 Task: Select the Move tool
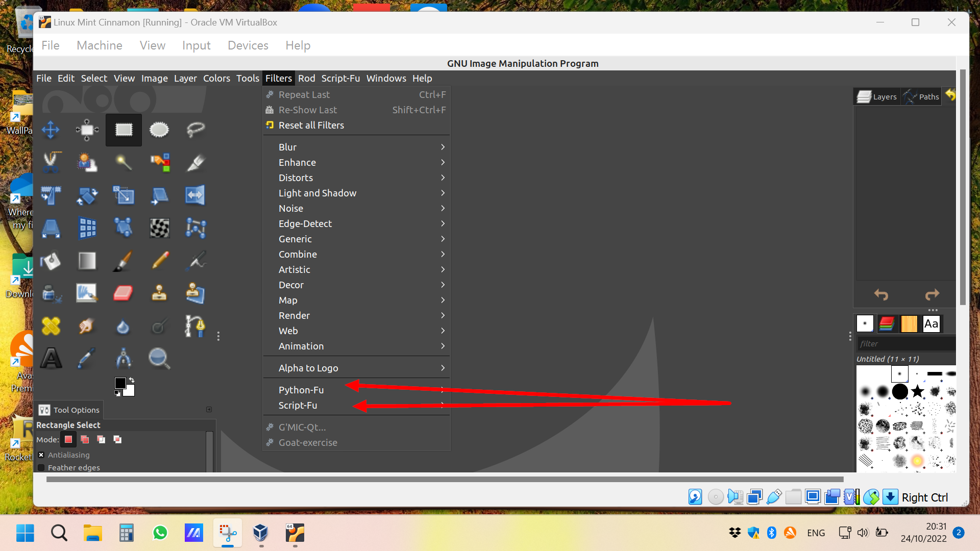(51, 130)
